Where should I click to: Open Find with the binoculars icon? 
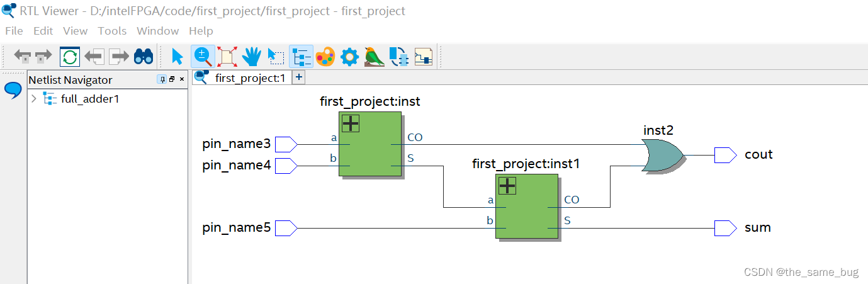[144, 57]
